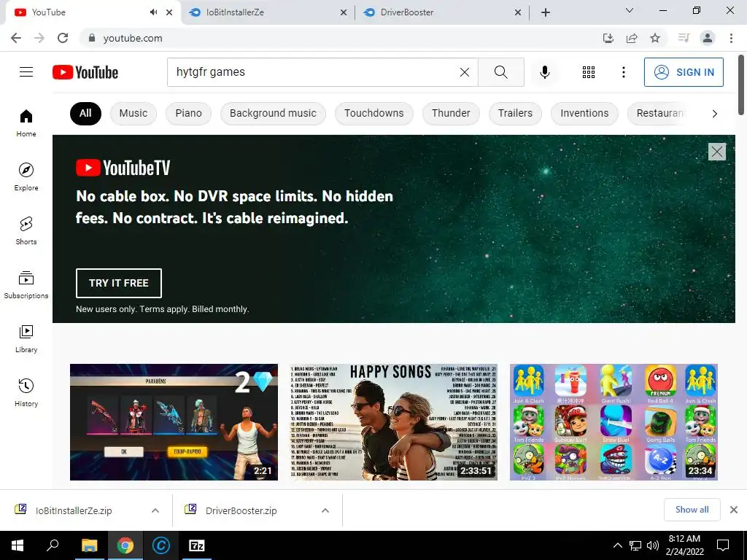This screenshot has width=747, height=560.
Task: Open 7-Zip from taskbar
Action: (x=197, y=545)
